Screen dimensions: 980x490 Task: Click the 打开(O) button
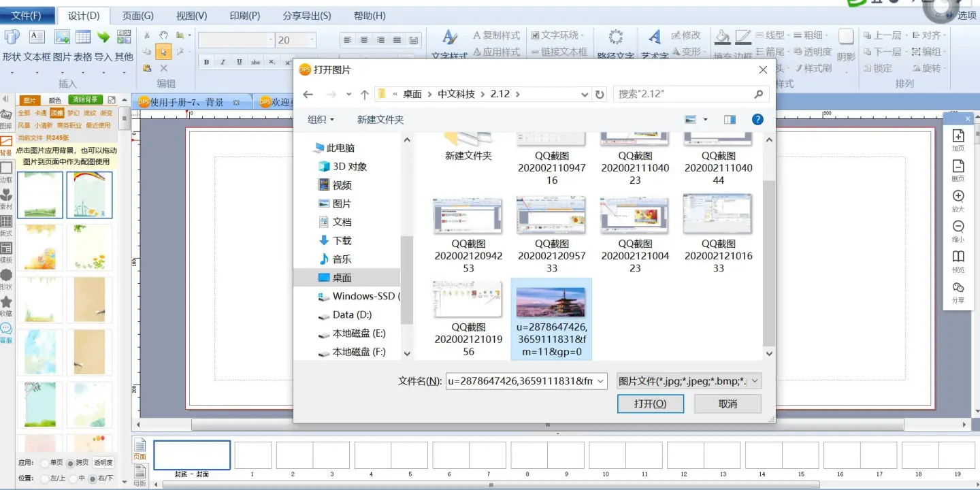click(650, 404)
